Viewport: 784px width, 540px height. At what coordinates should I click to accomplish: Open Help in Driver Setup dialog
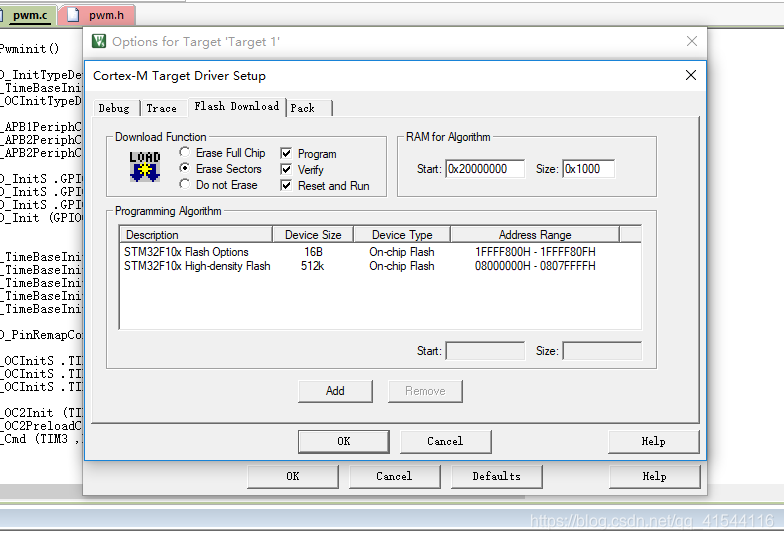[654, 442]
